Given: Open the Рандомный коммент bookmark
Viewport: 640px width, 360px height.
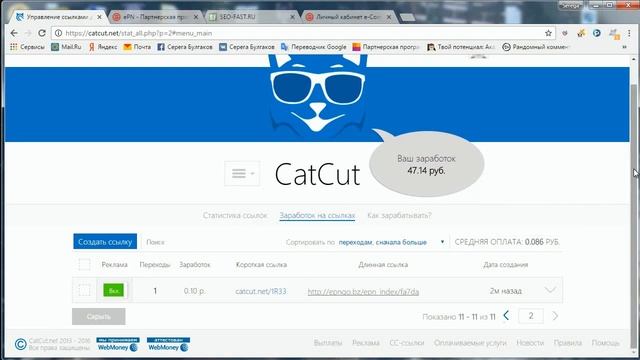Looking at the screenshot, I should tap(535, 47).
